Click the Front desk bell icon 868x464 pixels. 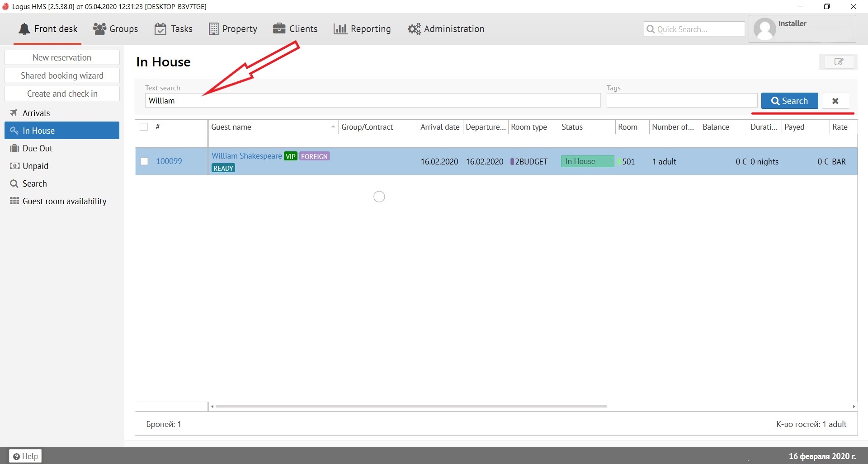(x=24, y=29)
